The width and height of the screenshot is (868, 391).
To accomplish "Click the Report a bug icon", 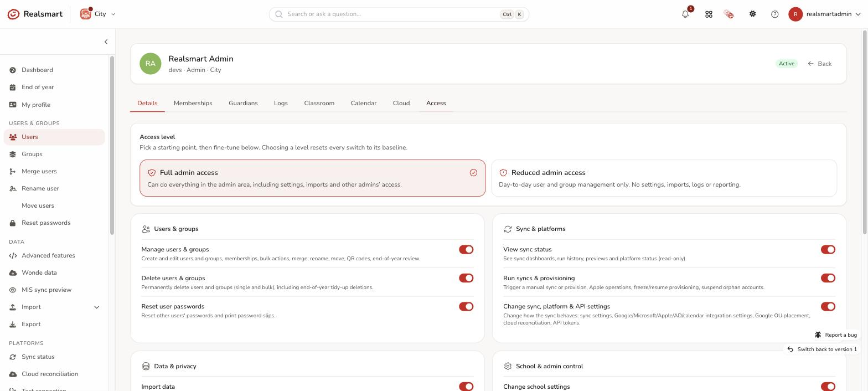I will coord(818,335).
